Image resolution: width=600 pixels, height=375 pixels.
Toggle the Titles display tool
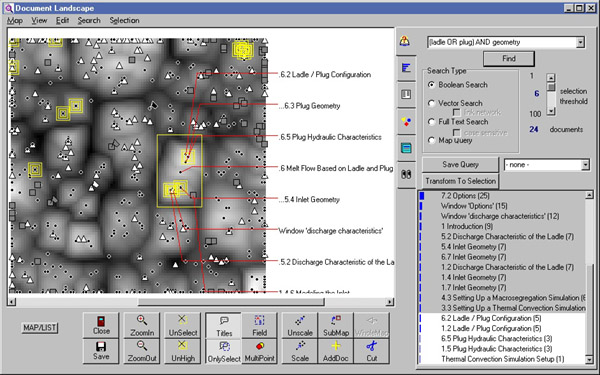(224, 326)
